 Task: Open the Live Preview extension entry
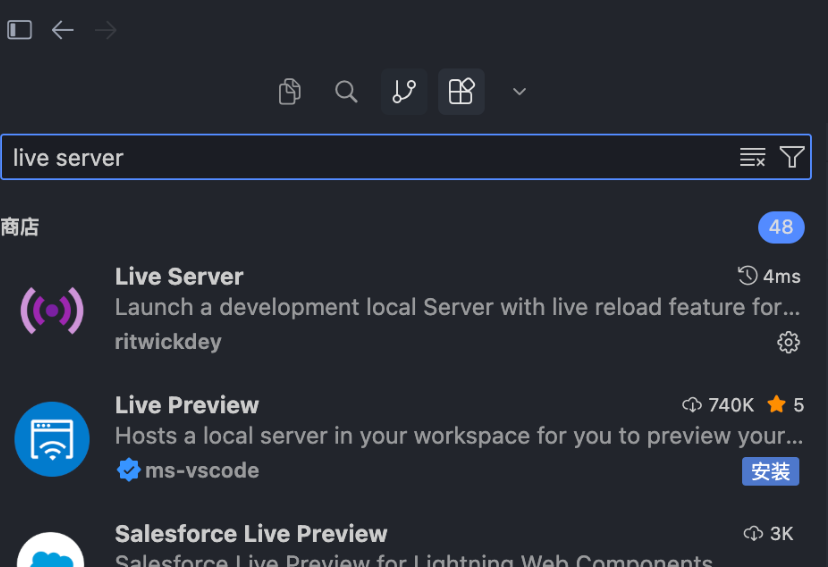point(406,438)
